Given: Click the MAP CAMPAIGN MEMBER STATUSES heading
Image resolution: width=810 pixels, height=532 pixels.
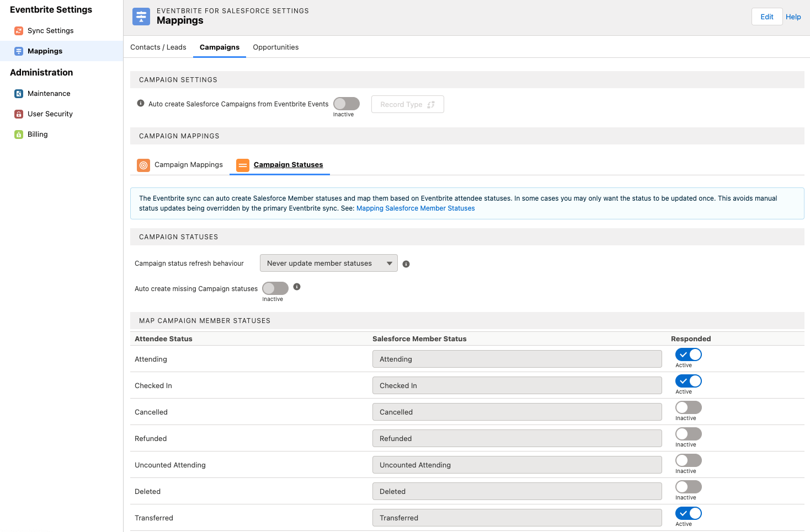Looking at the screenshot, I should tap(205, 321).
